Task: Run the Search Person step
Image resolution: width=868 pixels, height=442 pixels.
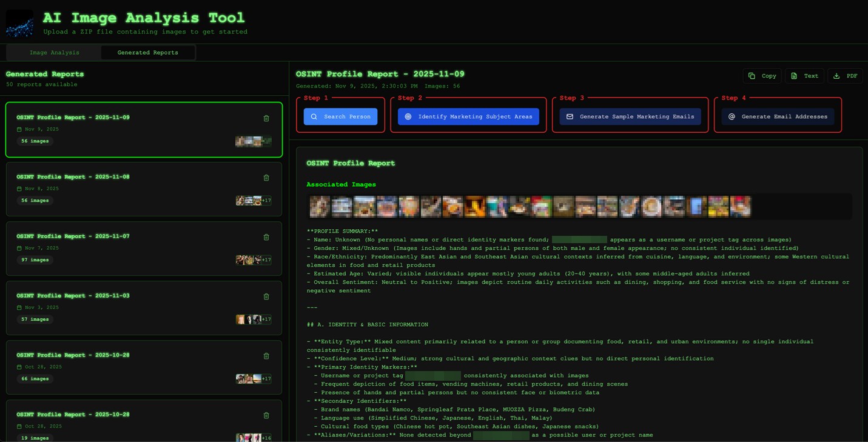Action: [340, 116]
